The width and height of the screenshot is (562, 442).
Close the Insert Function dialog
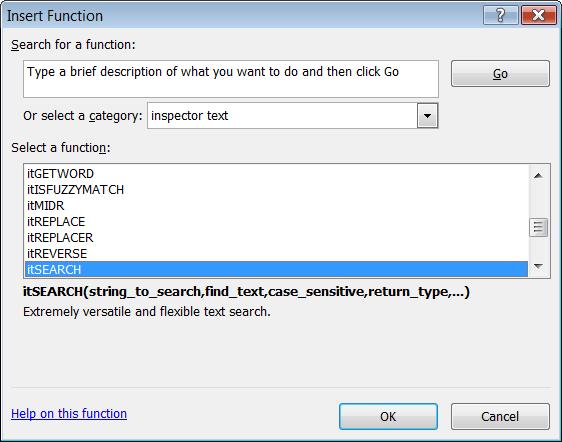click(539, 15)
